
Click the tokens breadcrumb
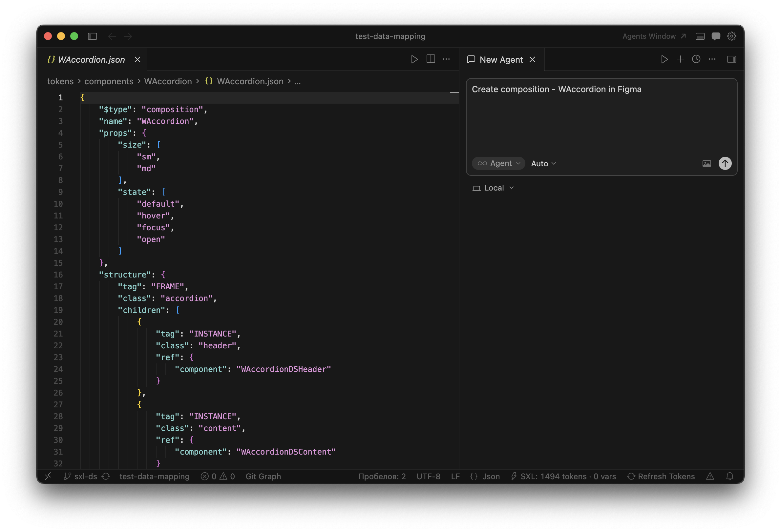click(60, 81)
